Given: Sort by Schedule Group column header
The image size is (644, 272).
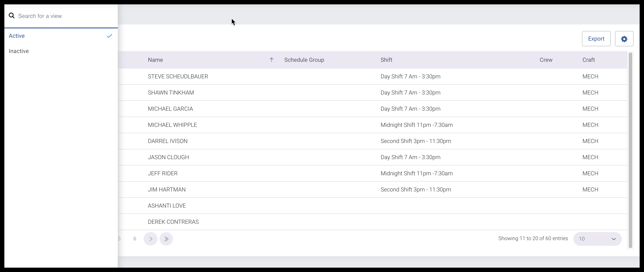Looking at the screenshot, I should [x=304, y=60].
